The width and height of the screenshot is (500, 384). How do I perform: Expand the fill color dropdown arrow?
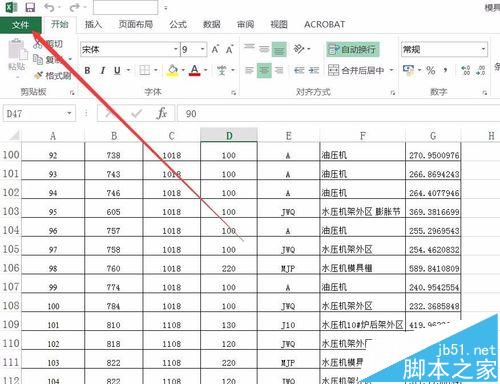[183, 70]
